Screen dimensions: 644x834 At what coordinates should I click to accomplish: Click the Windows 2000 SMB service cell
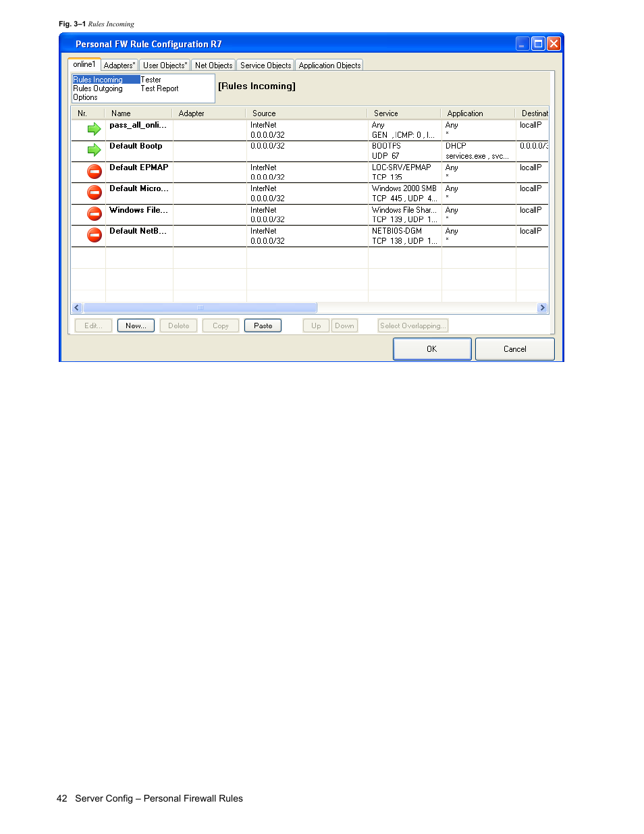tap(404, 188)
